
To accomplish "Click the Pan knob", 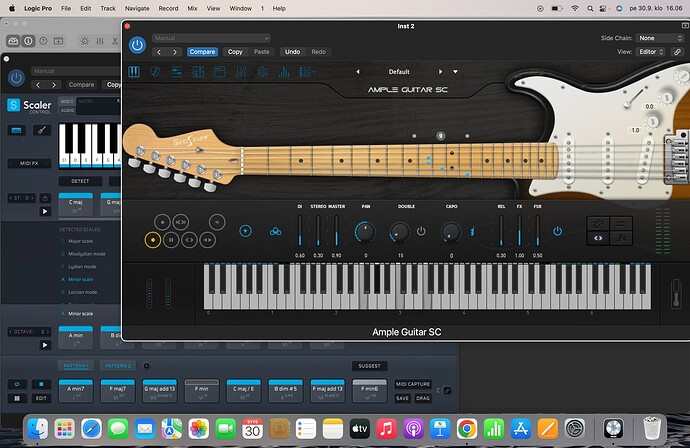I will (x=365, y=231).
